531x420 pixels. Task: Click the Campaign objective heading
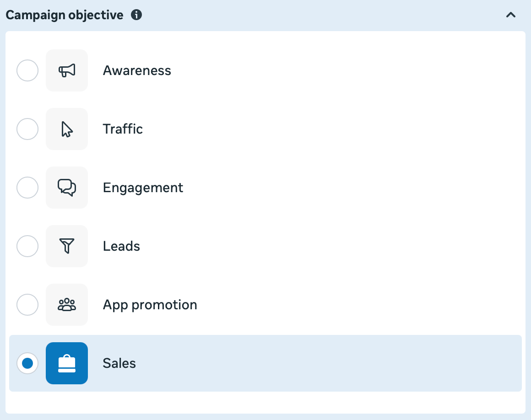(x=64, y=15)
